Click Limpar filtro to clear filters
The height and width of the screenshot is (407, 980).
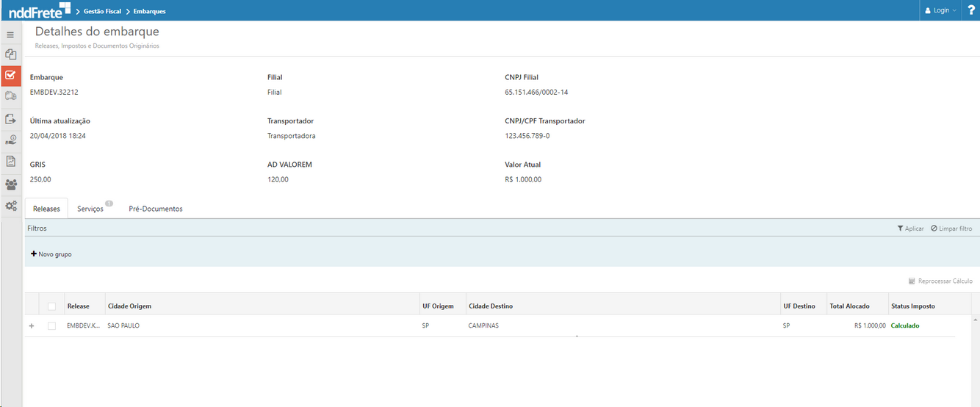[951, 228]
